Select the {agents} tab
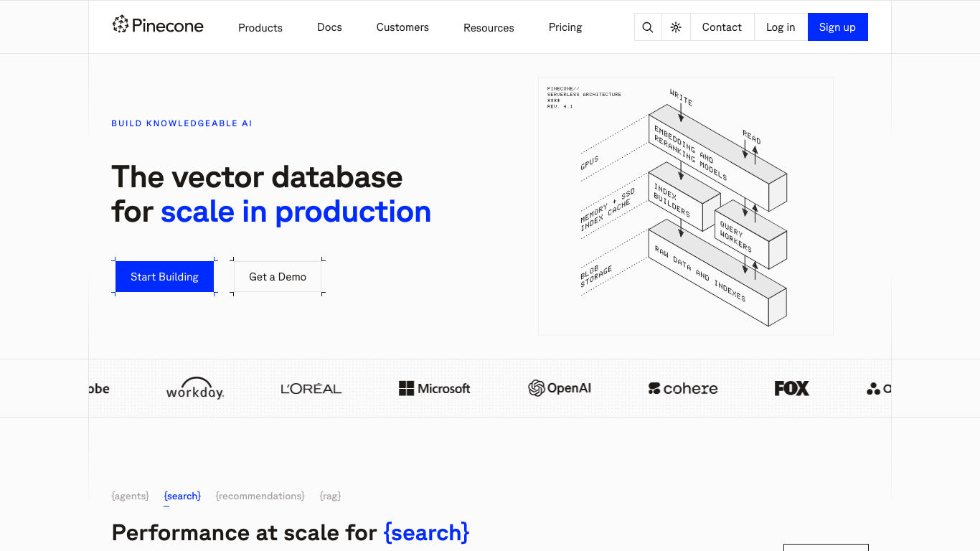 click(x=131, y=496)
